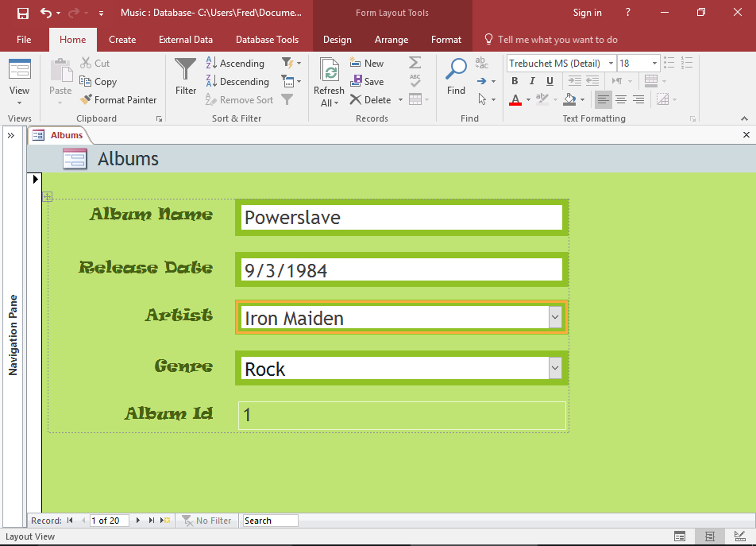Create a New record

pyautogui.click(x=367, y=63)
